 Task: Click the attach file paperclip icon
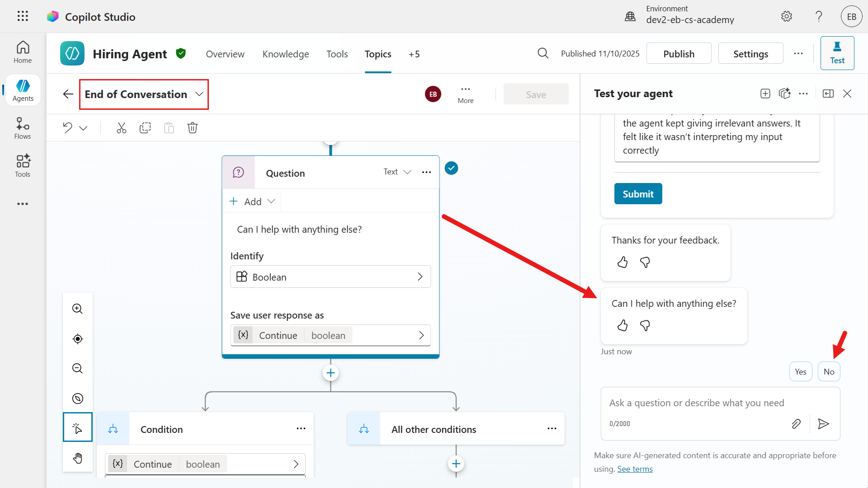pos(796,424)
